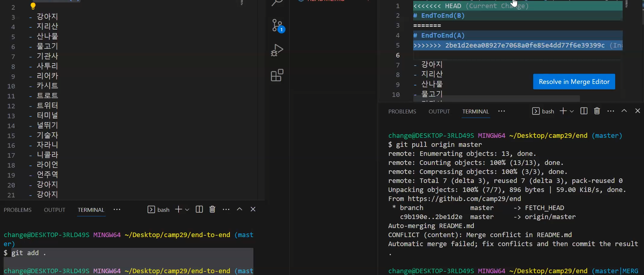Screen dimensions: 644x275
Task: Open launch profile dropdown in right terminal
Action: point(572,111)
